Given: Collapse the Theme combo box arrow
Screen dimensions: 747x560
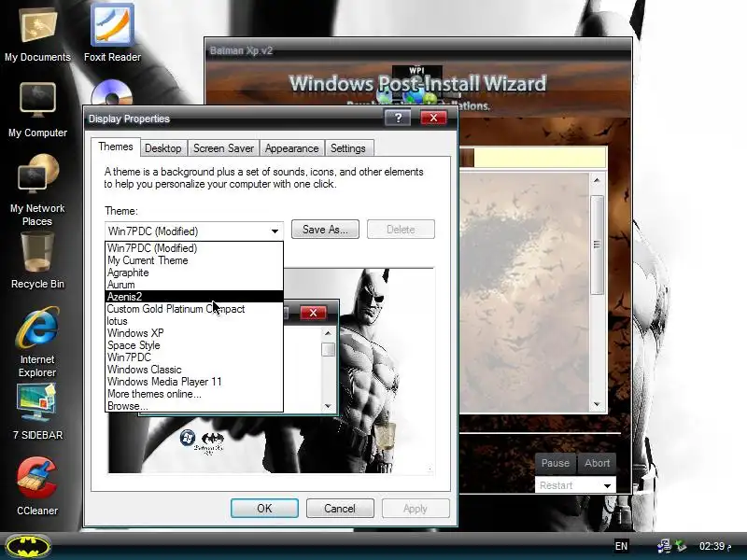Looking at the screenshot, I should pyautogui.click(x=275, y=231).
